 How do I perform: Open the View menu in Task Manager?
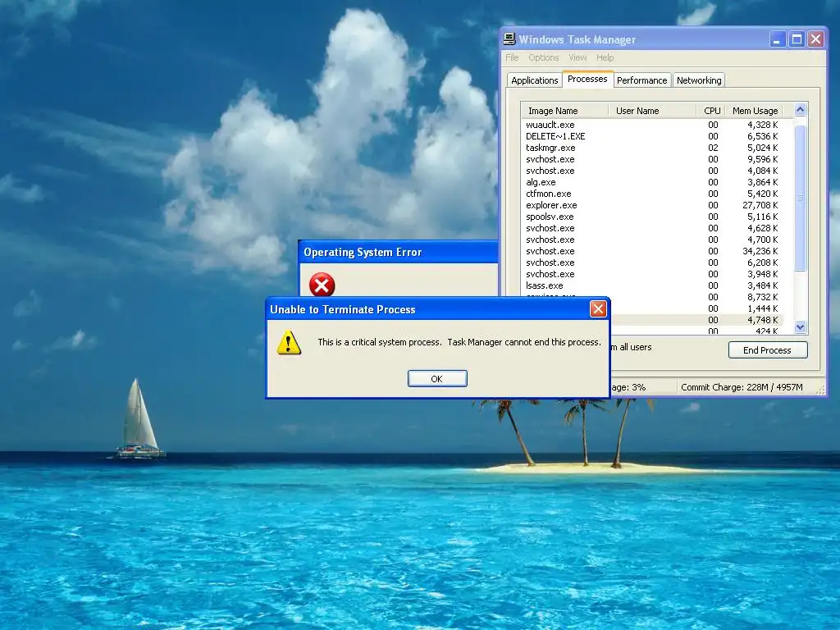577,57
